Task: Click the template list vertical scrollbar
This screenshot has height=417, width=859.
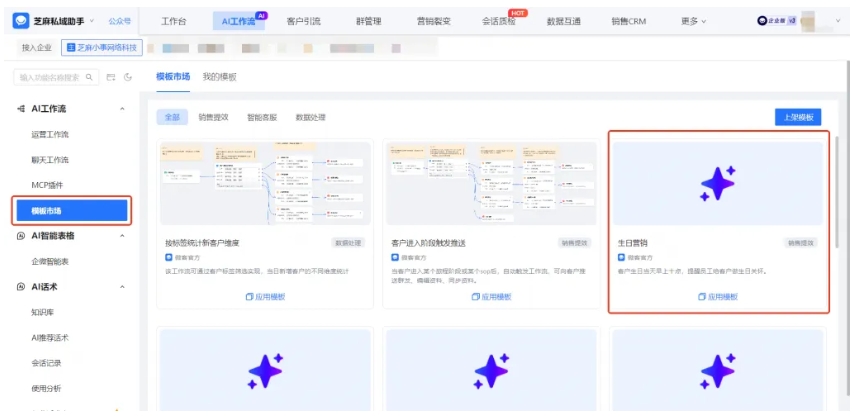Action: (x=838, y=192)
